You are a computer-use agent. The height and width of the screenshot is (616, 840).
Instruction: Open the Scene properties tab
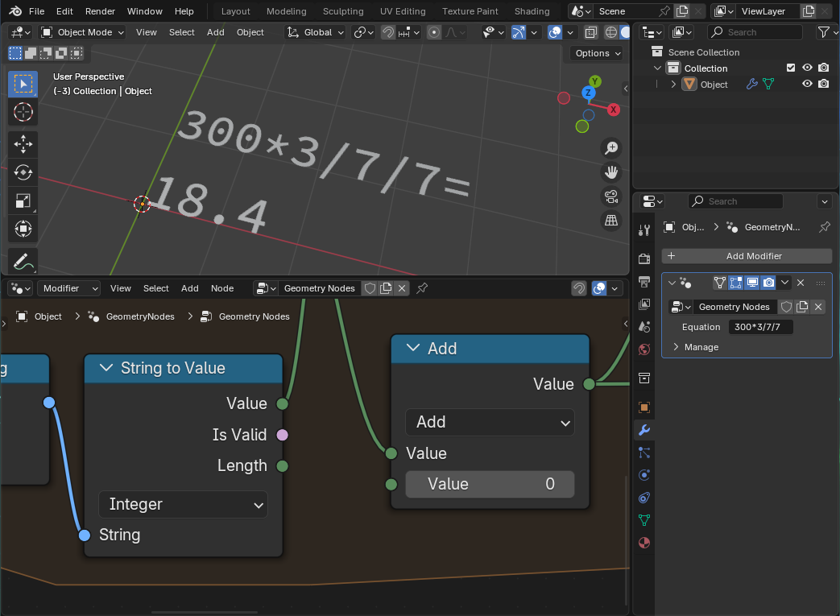(644, 326)
